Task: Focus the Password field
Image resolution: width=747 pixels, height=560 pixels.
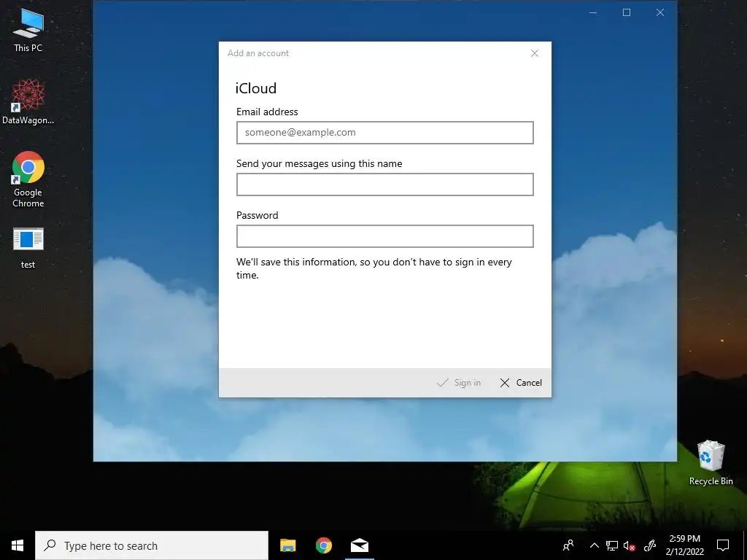Action: (x=385, y=236)
